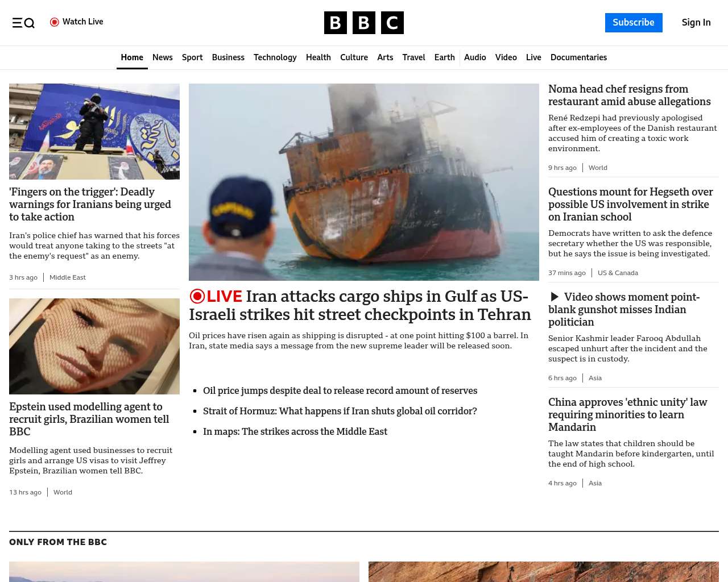Switch to the Audio section
This screenshot has width=728, height=582.
(475, 57)
